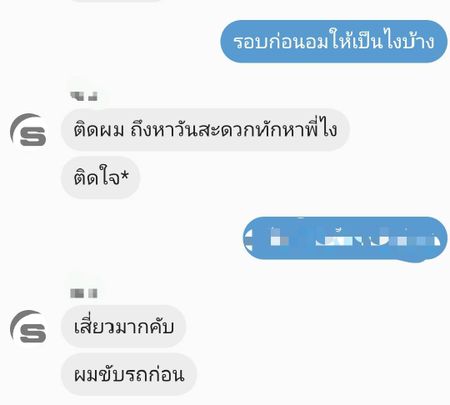Click the swoosh of the lower S logo
The image size is (450, 405).
(x=23, y=322)
